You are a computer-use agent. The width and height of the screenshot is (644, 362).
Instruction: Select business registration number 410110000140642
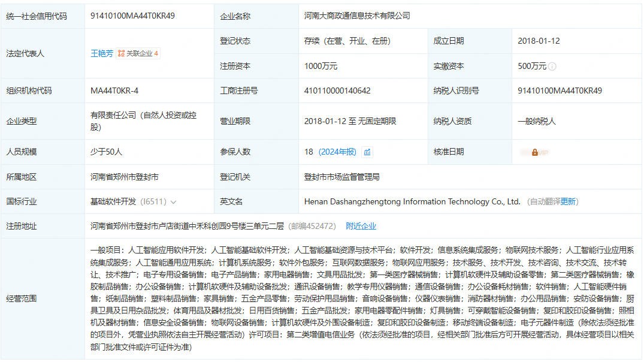click(337, 90)
